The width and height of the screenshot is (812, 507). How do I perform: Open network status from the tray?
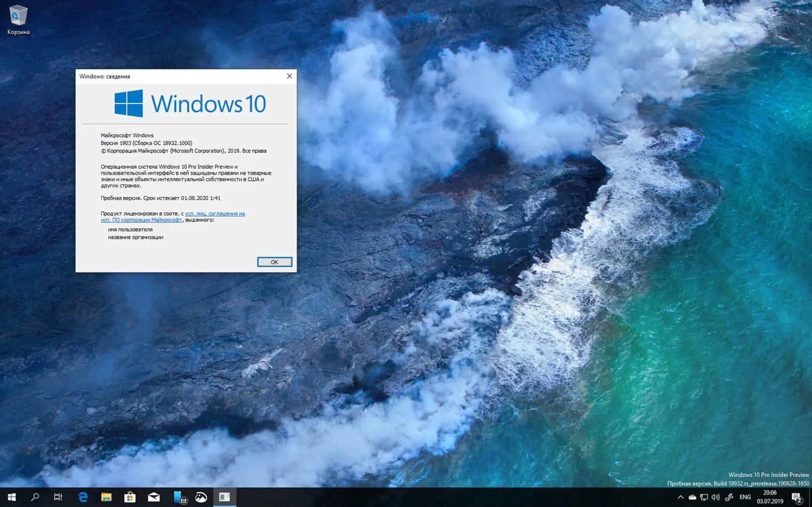pyautogui.click(x=703, y=497)
